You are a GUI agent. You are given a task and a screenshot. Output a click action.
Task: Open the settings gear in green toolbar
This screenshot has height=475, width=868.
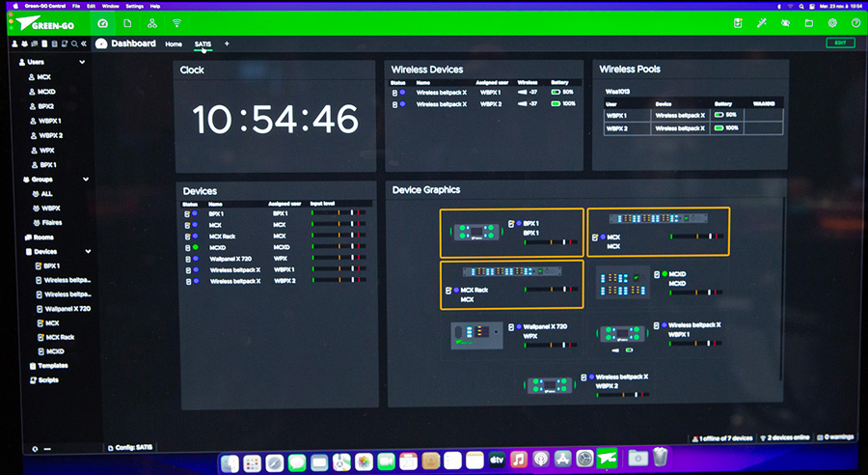(832, 23)
